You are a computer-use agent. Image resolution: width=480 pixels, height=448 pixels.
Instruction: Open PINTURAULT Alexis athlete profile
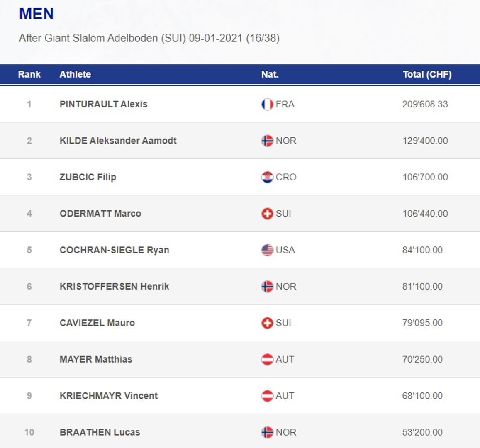pyautogui.click(x=103, y=104)
